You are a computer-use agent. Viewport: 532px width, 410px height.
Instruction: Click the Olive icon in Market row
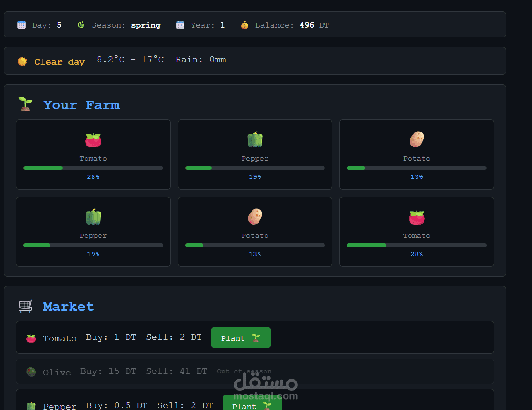(31, 372)
